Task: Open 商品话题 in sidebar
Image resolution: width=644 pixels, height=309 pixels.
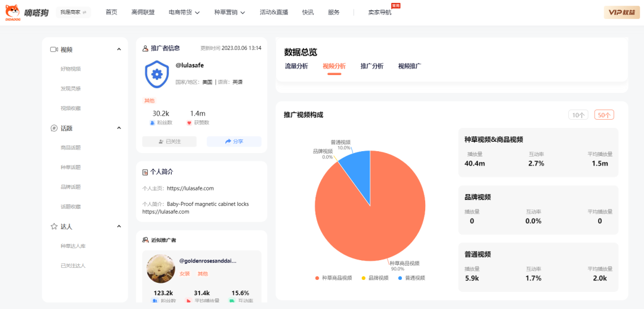Action: 70,148
